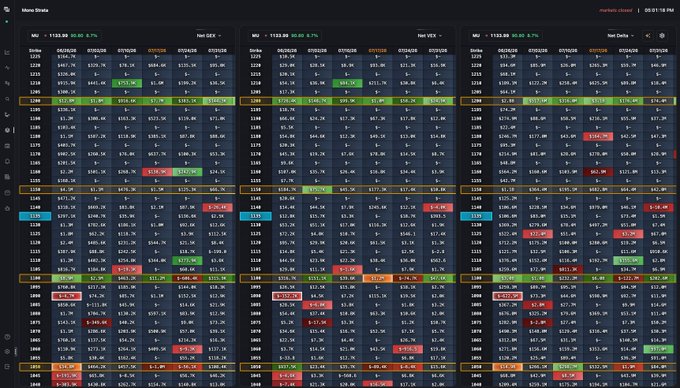Click outlined red 06/26/26 cell at 1090, Net VEX
The image size is (680, 388).
pyautogui.click(x=287, y=296)
